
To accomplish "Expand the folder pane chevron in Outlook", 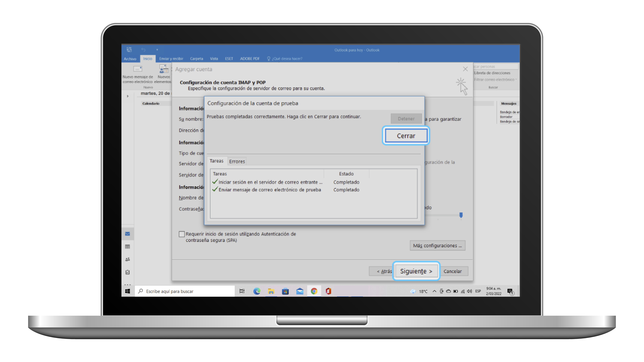I will (x=127, y=96).
